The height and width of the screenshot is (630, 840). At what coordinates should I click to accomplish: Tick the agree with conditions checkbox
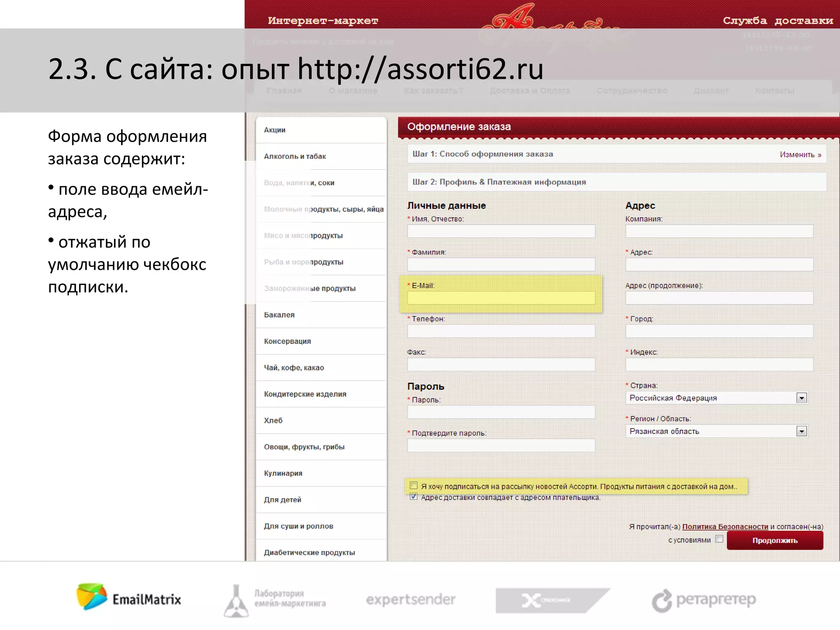(719, 539)
